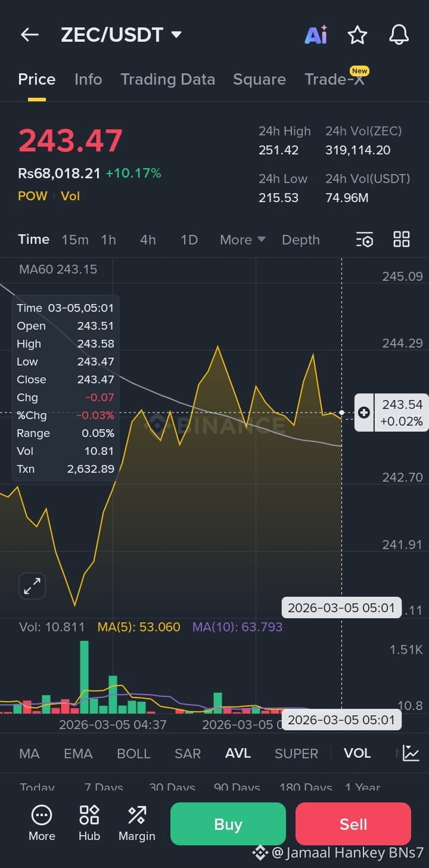Viewport: 429px width, 868px height.
Task: Toggle the VOL indicator
Action: pyautogui.click(x=357, y=753)
